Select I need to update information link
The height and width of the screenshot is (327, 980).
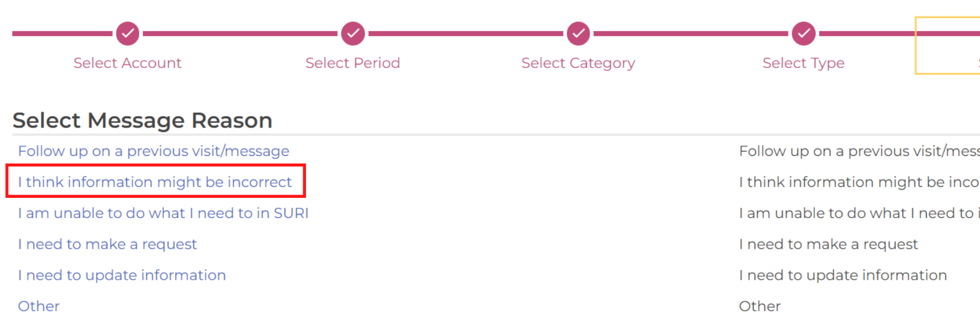(x=122, y=275)
